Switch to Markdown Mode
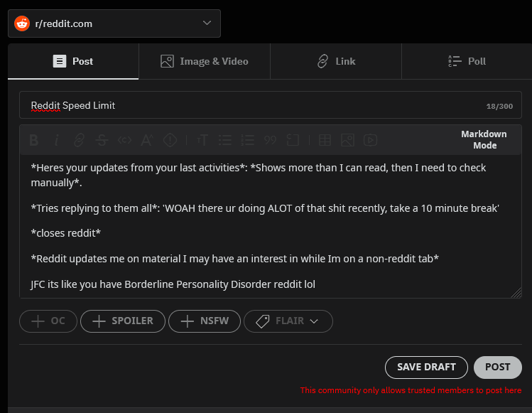 click(x=484, y=139)
